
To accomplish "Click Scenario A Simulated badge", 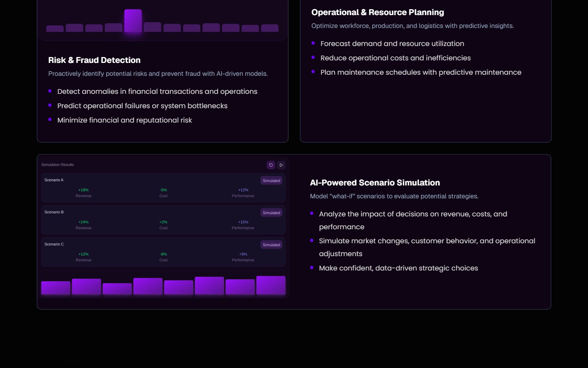I will click(271, 181).
